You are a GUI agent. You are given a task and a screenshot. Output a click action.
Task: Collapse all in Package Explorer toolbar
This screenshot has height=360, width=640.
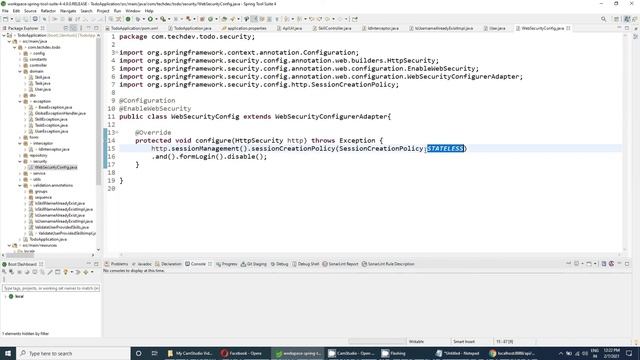[x=66, y=28]
